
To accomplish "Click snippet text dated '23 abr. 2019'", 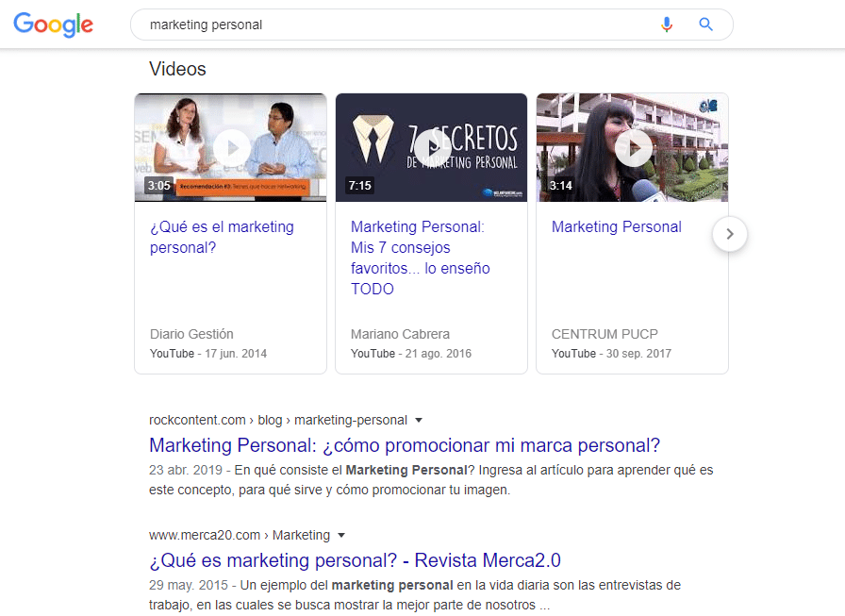I will pos(431,479).
